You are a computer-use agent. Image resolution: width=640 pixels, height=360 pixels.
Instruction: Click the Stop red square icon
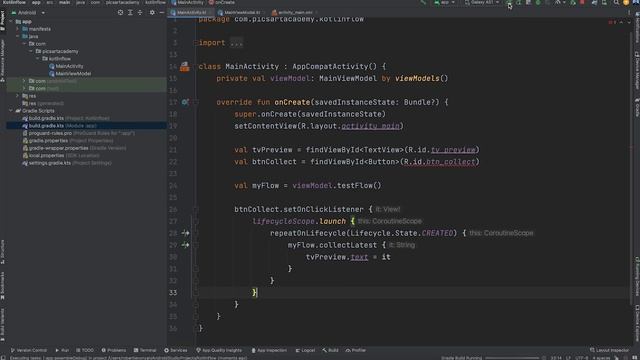point(582,2)
